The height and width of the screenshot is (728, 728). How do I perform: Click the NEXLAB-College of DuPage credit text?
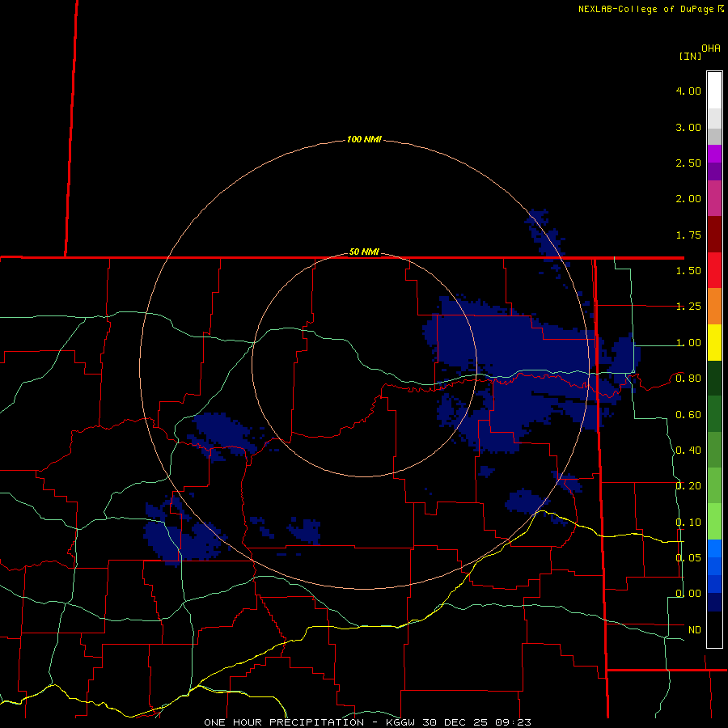pos(645,9)
